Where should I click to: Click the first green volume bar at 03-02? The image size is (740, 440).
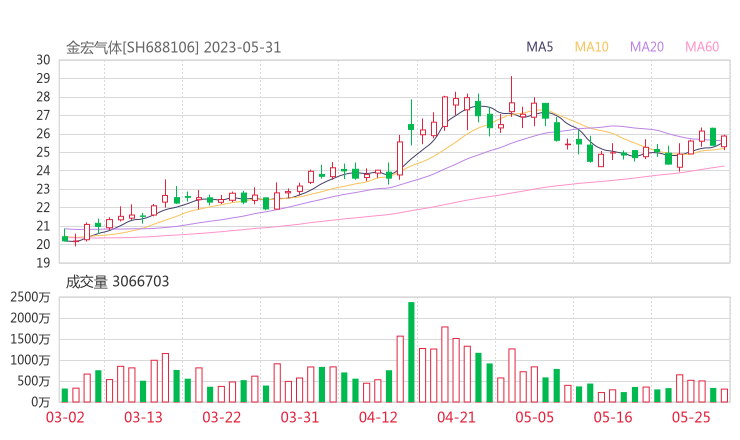(x=65, y=396)
